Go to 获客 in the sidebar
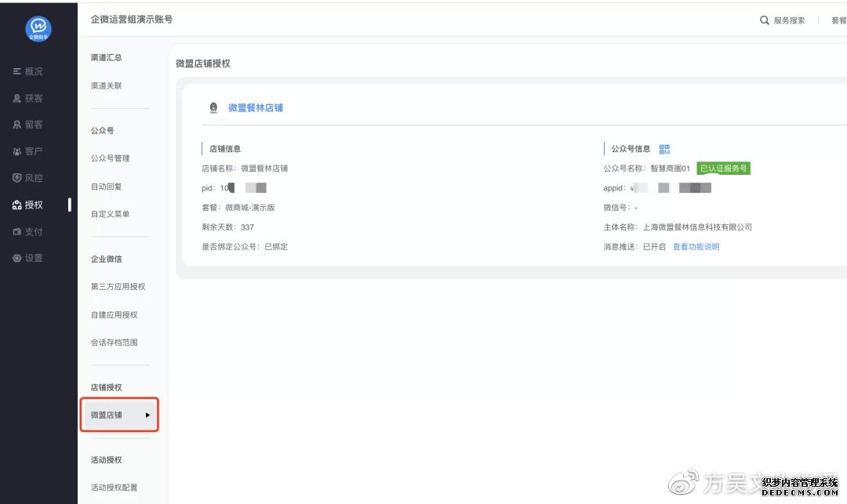The width and height of the screenshot is (847, 504). pos(28,98)
